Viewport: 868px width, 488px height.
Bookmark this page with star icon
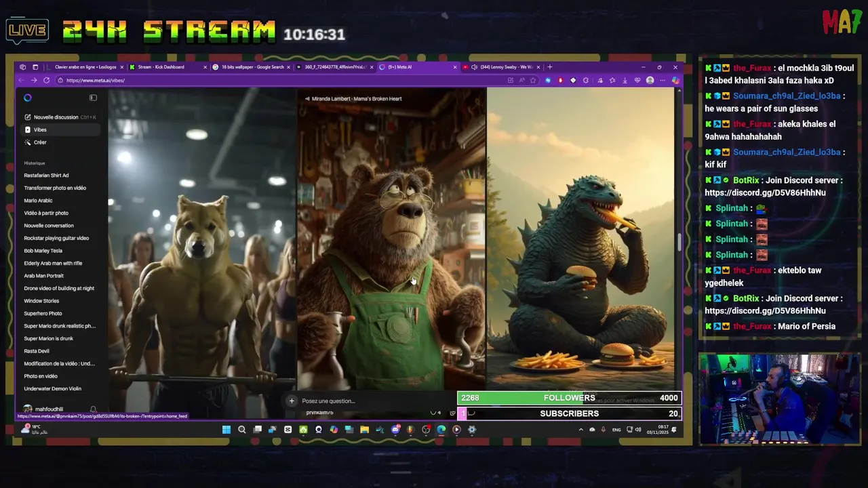533,81
